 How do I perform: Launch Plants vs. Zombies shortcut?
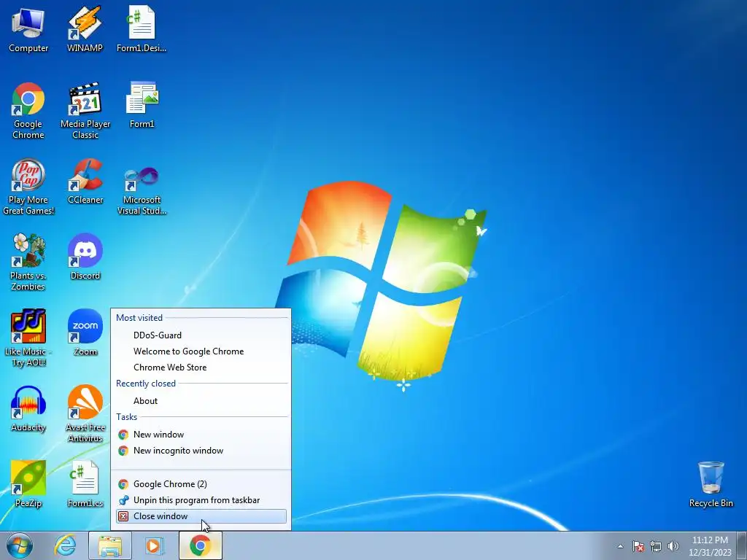point(28,262)
